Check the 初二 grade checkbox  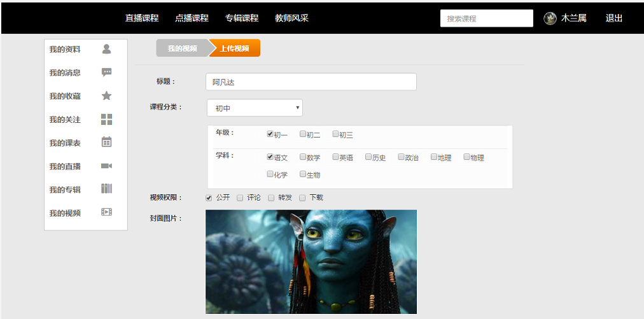coord(303,134)
